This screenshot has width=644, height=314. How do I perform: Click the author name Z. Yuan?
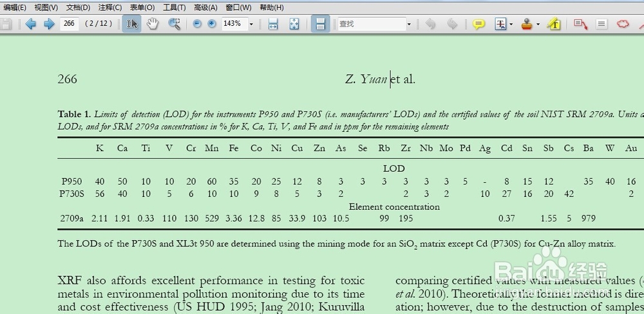coord(366,78)
